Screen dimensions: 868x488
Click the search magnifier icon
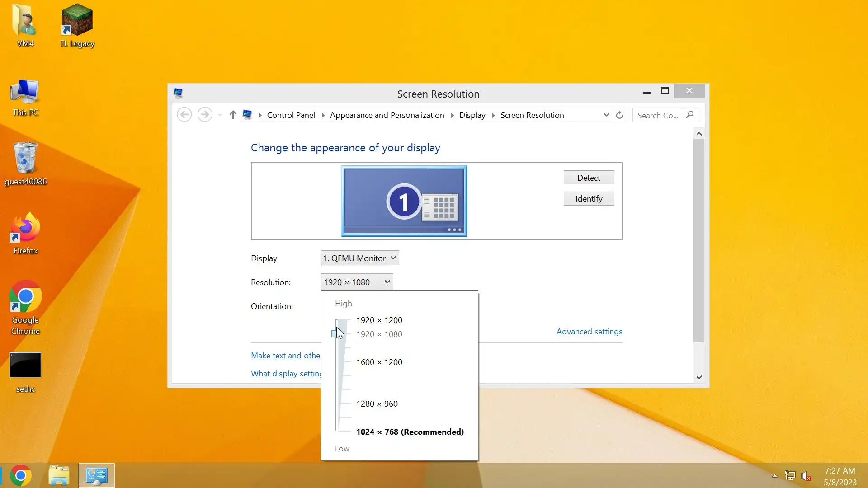[689, 115]
